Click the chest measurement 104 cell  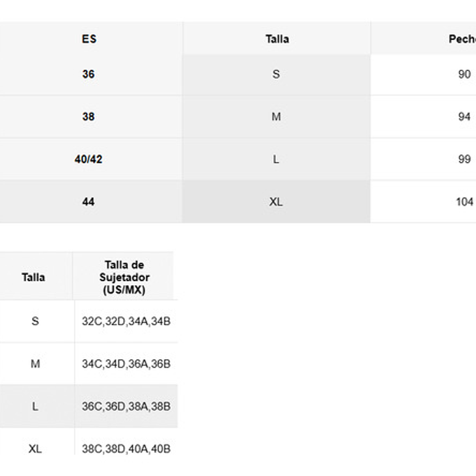tap(464, 202)
